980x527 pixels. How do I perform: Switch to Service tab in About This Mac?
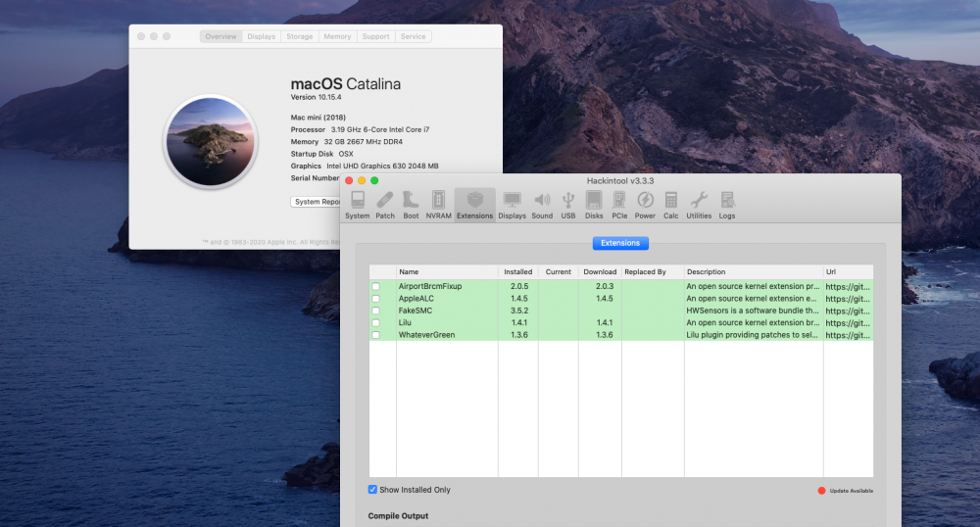point(414,36)
